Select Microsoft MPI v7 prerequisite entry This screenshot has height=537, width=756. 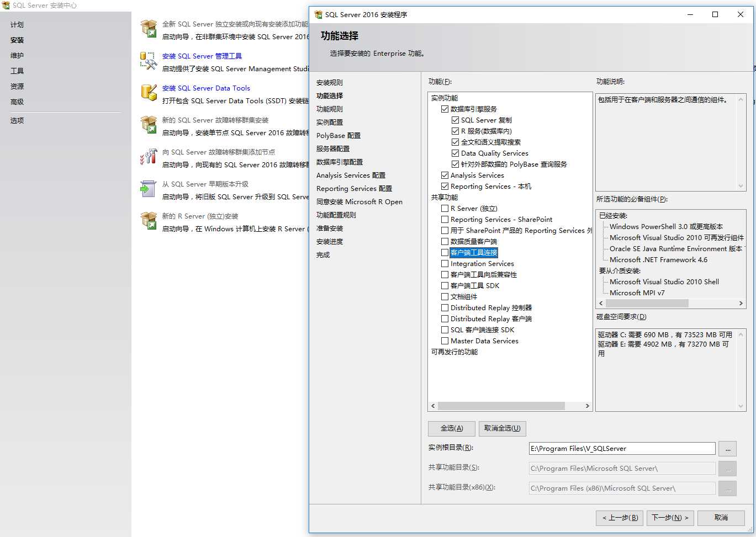637,293
